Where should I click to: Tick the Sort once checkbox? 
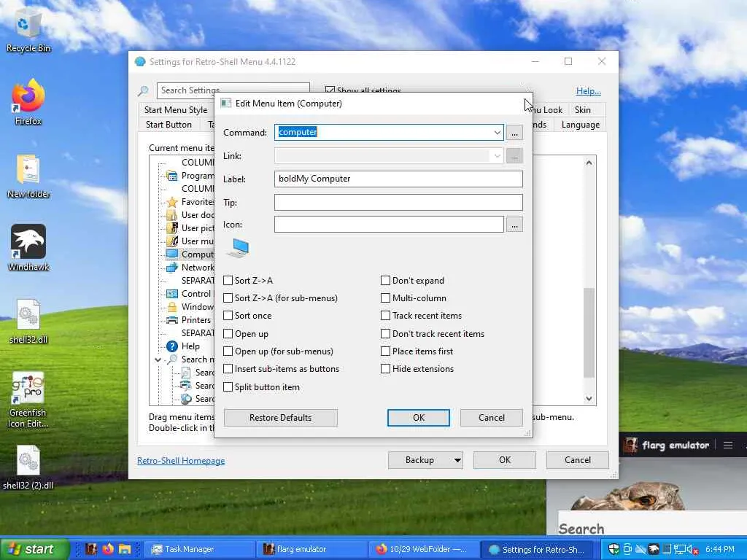pos(228,316)
